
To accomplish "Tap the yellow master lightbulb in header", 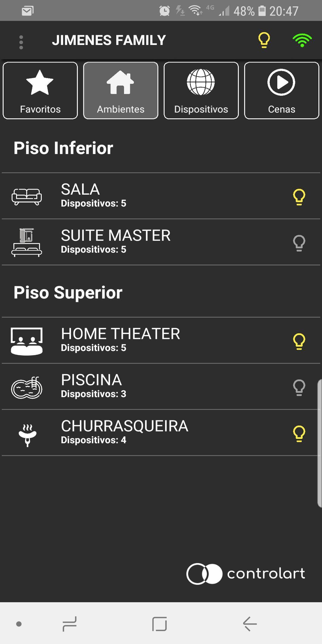I will point(264,40).
